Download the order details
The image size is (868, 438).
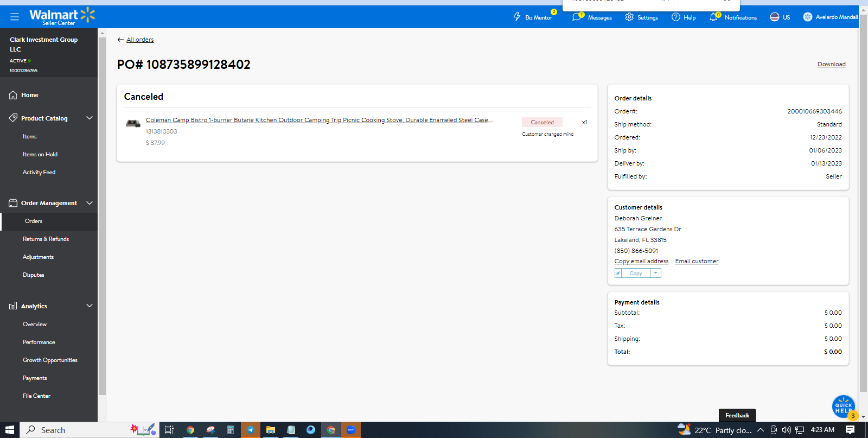coord(832,64)
